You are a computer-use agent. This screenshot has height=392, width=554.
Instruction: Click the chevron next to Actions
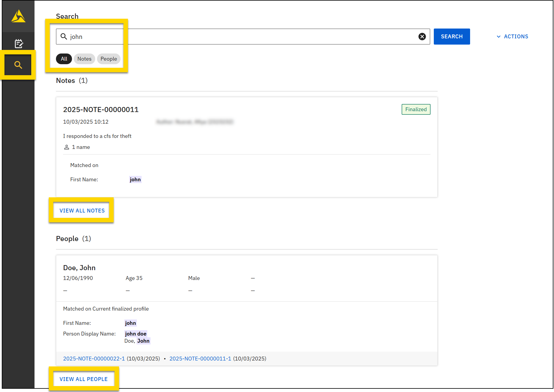point(499,37)
